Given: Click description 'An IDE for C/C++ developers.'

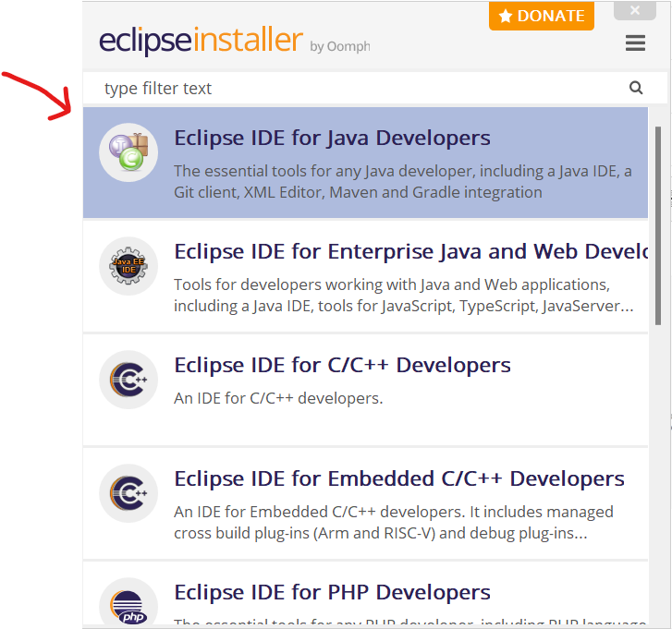Looking at the screenshot, I should (278, 399).
